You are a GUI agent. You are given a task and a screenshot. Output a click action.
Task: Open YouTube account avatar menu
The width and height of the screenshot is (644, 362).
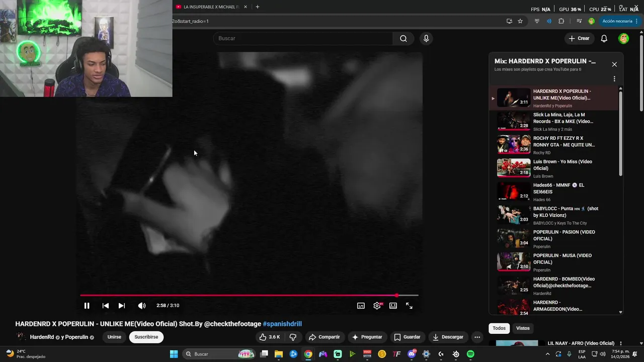(623, 39)
